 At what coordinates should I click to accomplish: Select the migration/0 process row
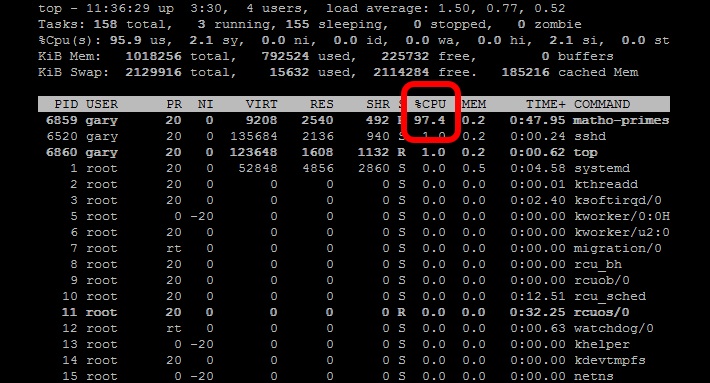click(x=354, y=248)
